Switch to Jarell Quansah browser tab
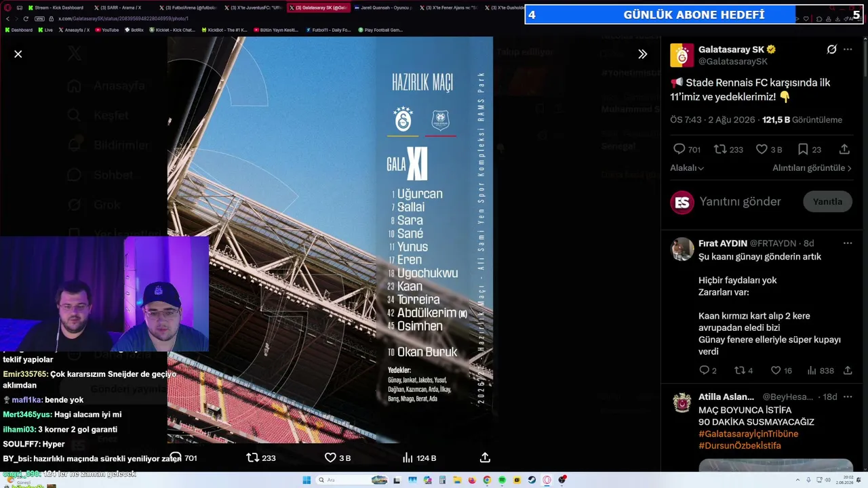This screenshot has height=488, width=868. click(383, 8)
